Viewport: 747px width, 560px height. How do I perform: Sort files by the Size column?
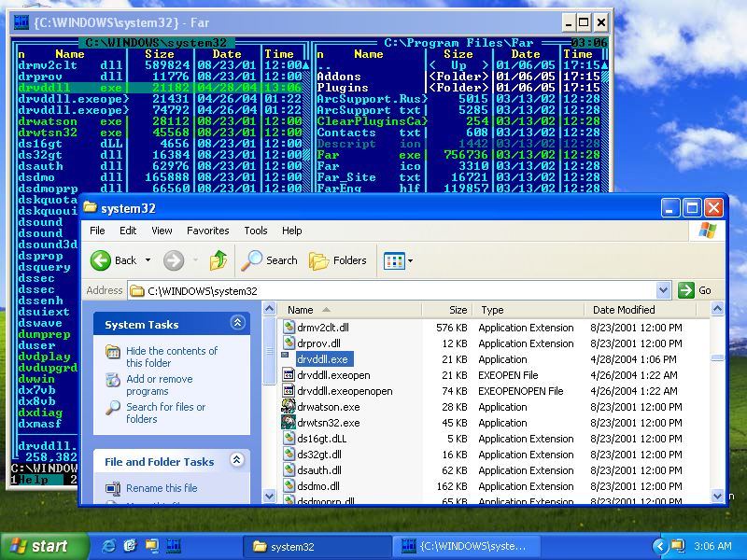click(447, 310)
